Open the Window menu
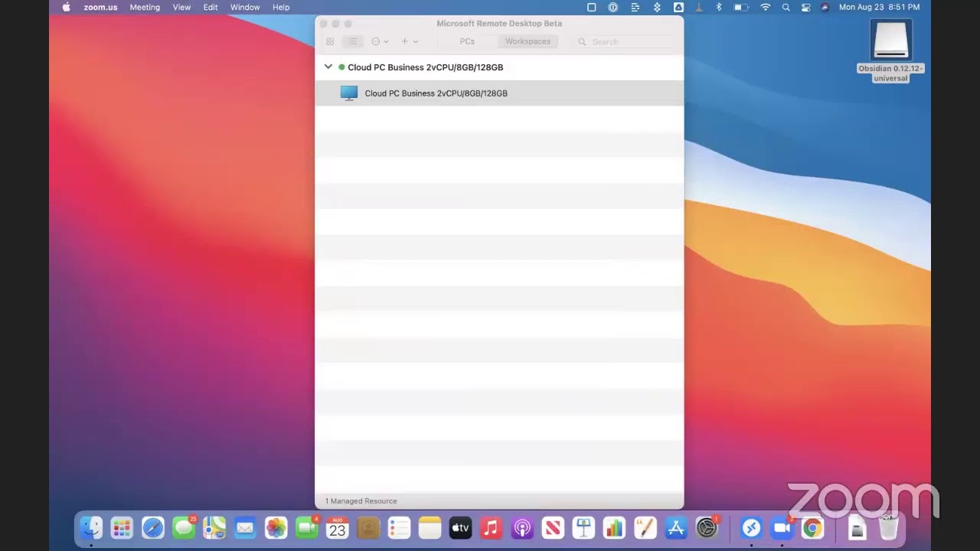Screen dimensions: 980x551 245,7
